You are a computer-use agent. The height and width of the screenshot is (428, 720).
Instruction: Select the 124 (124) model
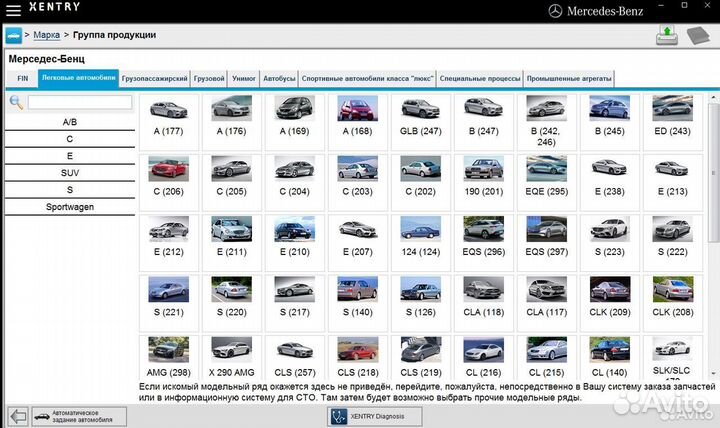coord(420,243)
